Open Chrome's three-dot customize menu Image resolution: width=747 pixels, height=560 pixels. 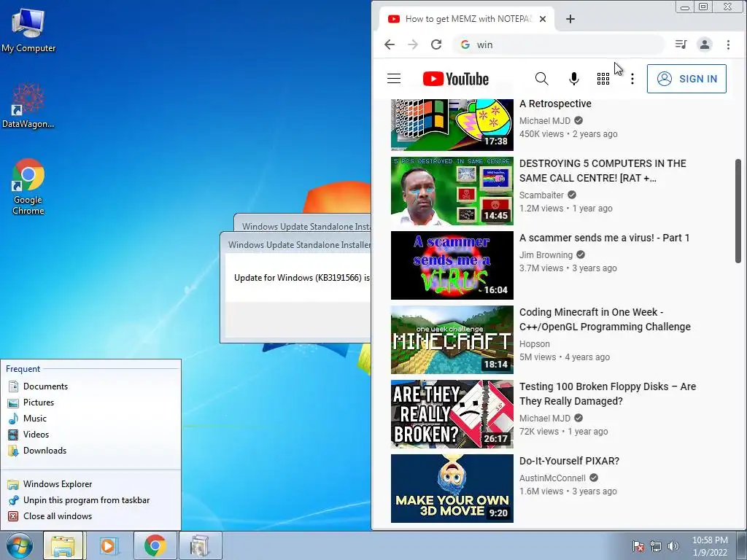pos(728,44)
